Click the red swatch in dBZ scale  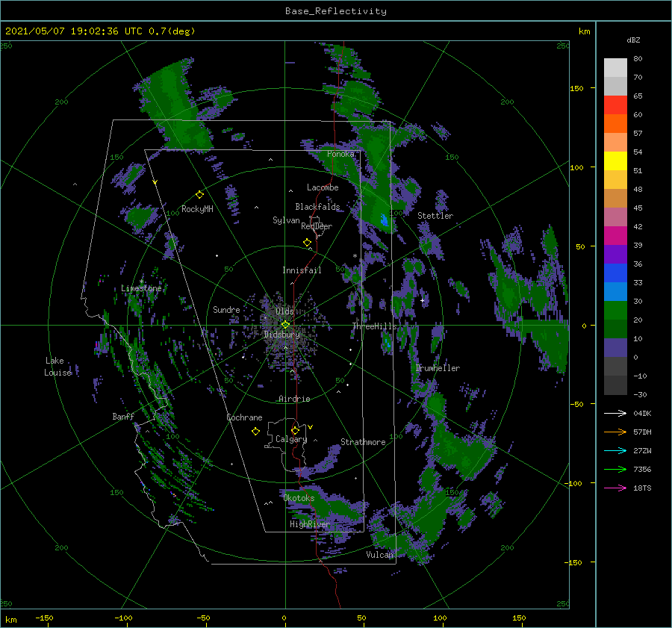tap(615, 105)
